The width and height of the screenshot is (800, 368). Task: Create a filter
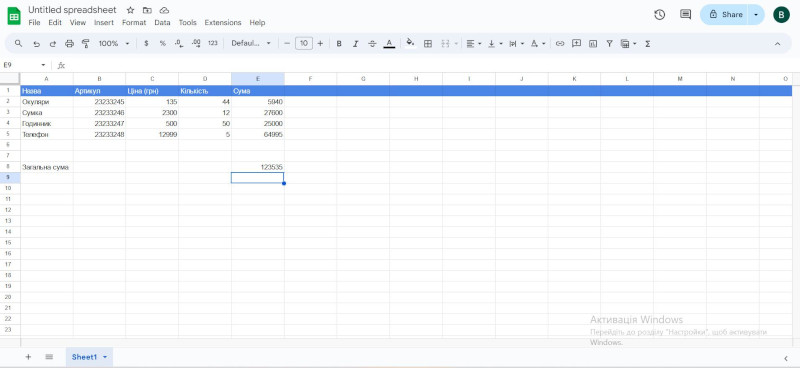pos(609,44)
